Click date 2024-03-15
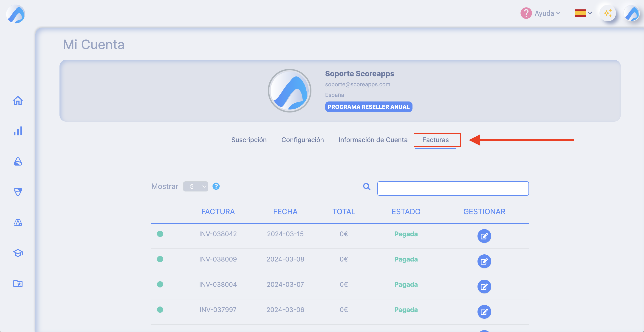644x332 pixels. (285, 234)
